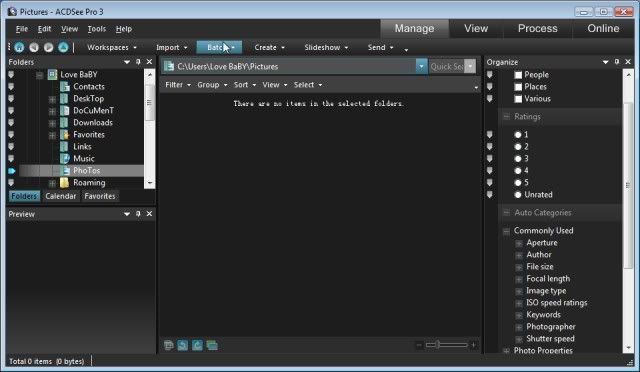Click the rotate left icon in bottom toolbar
640x372 pixels.
(x=183, y=345)
